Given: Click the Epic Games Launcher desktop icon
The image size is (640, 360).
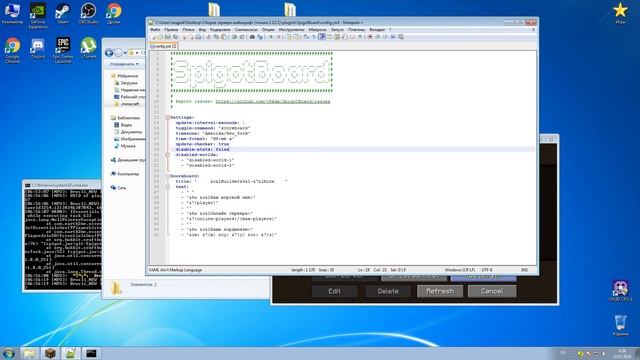Looking at the screenshot, I should point(63,50).
